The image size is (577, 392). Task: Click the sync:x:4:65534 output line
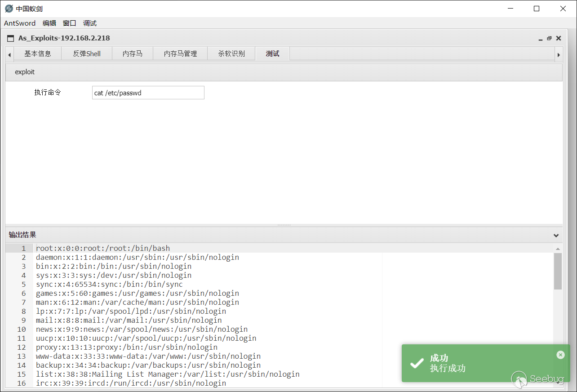109,284
